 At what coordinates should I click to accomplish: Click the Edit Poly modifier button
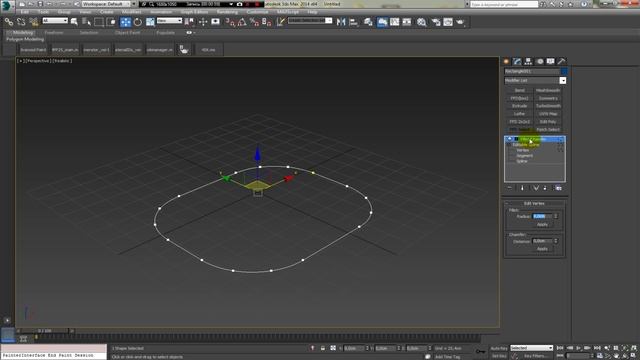point(548,122)
